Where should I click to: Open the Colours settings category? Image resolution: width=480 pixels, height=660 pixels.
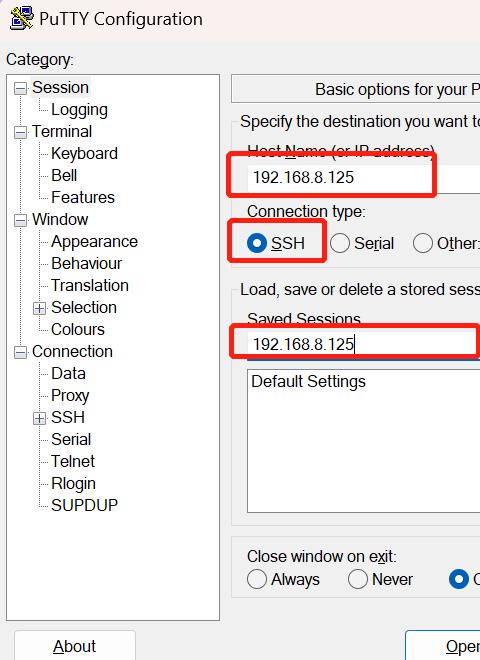[78, 329]
